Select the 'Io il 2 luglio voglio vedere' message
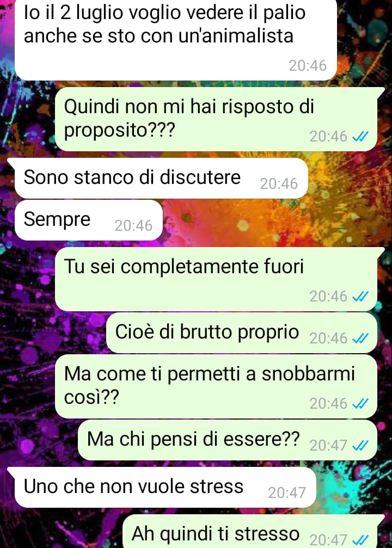The height and width of the screenshot is (548, 392). [175, 39]
